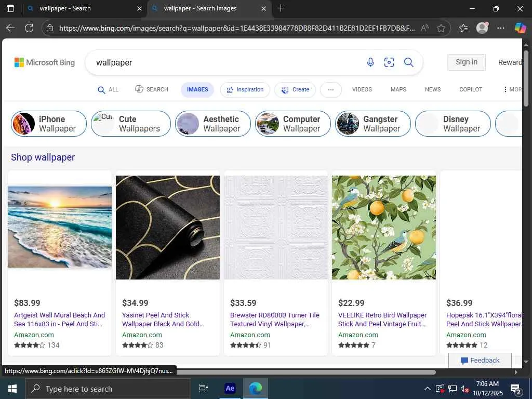Choose Cute Wallpapers suggestion chip

click(131, 124)
